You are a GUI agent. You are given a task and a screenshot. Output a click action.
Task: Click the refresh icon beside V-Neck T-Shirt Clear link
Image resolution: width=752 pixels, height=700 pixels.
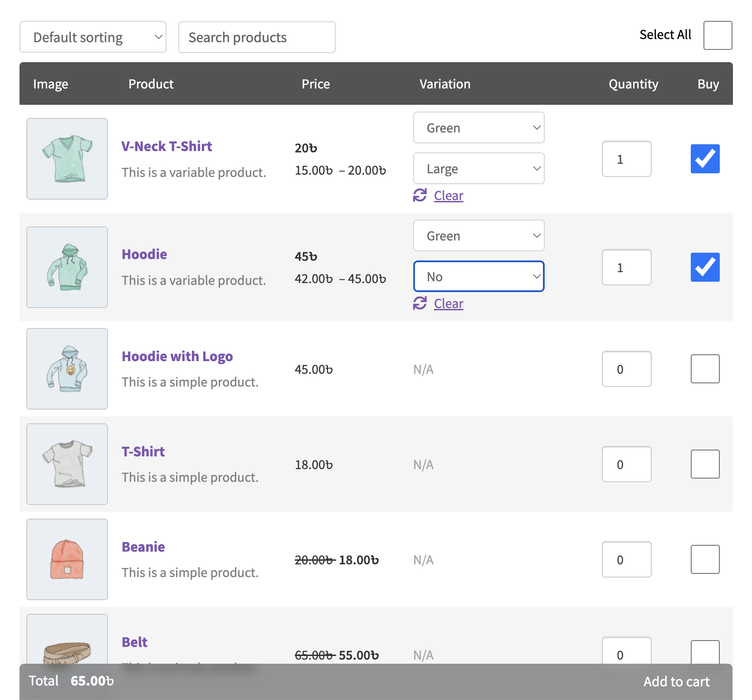pyautogui.click(x=420, y=196)
